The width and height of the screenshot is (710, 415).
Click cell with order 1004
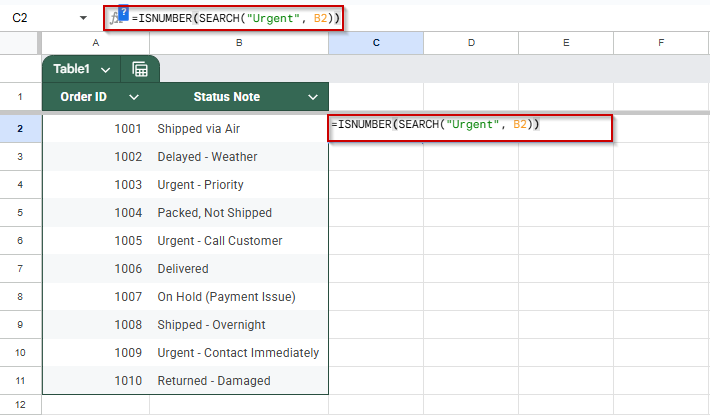[96, 213]
